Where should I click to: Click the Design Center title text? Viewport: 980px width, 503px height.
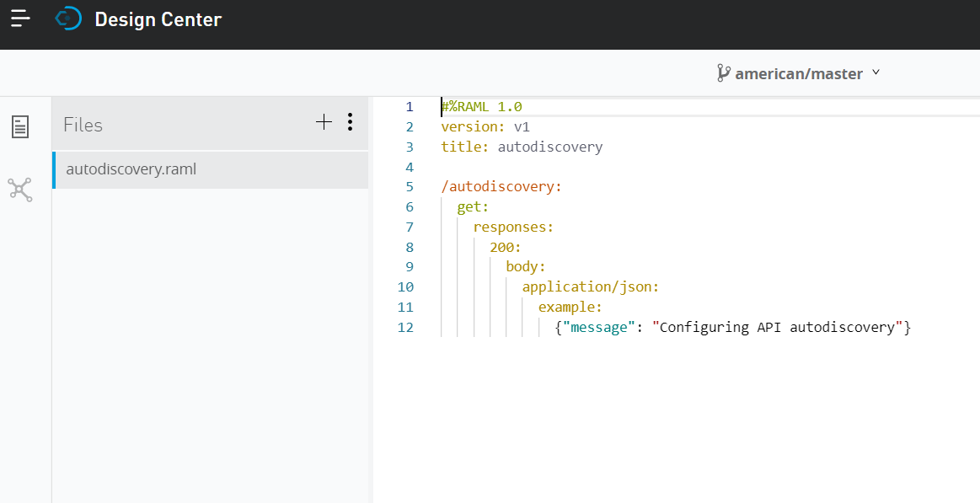pos(158,19)
